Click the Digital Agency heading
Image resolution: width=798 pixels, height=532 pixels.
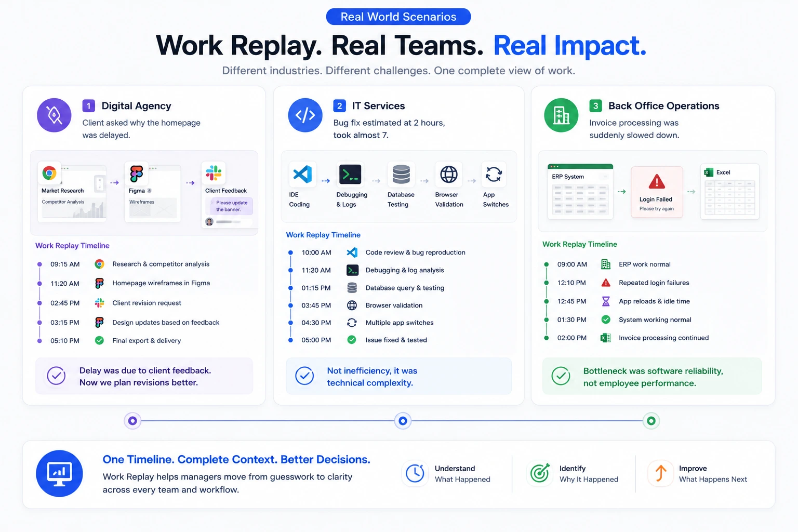(x=136, y=106)
